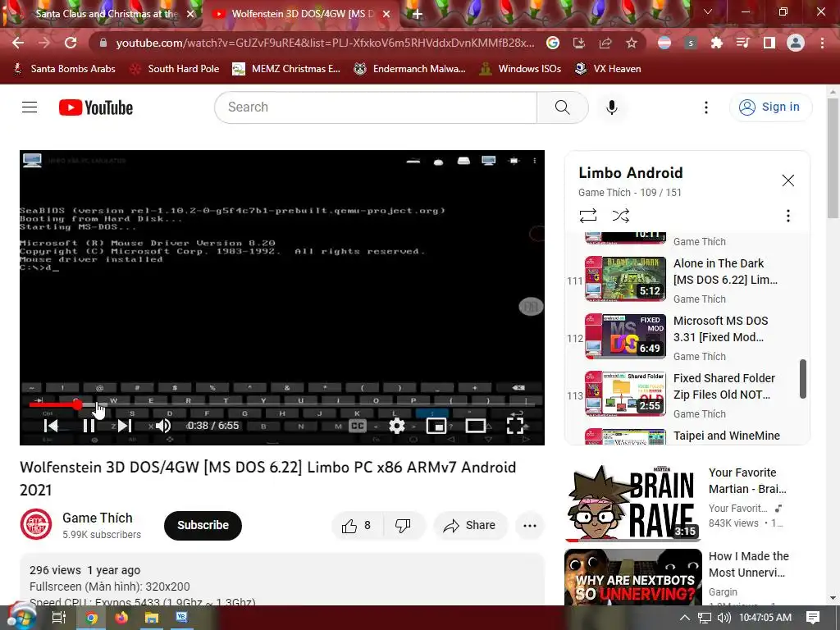Open YouTube settings three-dot menu
The width and height of the screenshot is (840, 630).
pos(706,107)
